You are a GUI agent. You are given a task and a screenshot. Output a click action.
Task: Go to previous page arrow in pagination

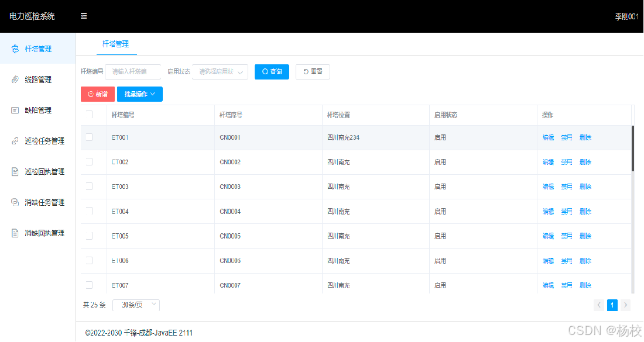[x=599, y=305]
